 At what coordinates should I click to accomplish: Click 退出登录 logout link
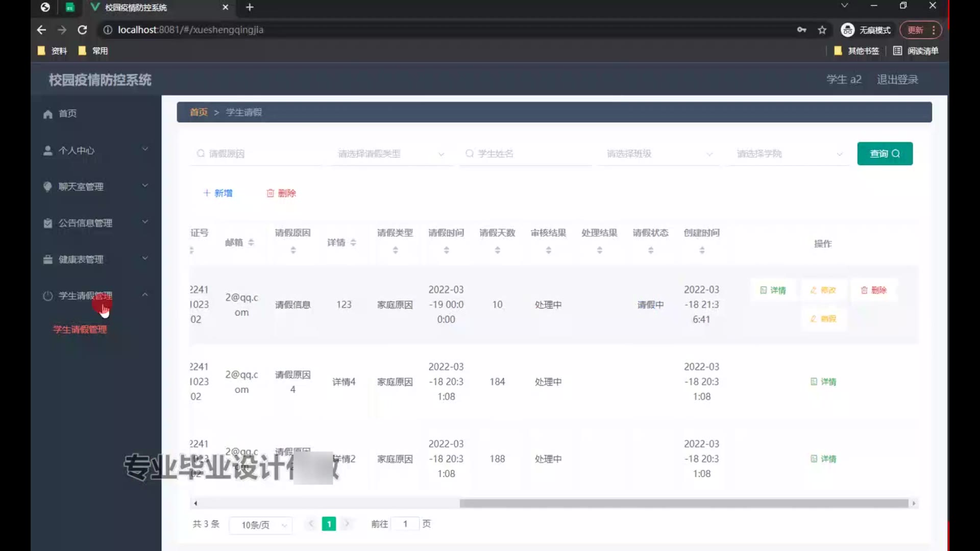click(897, 80)
